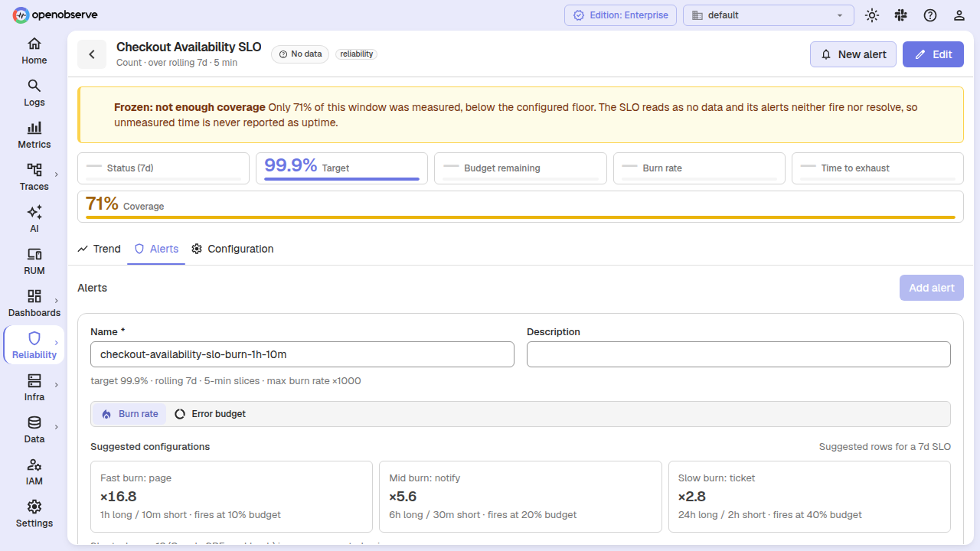Open the Data section in sidebar
980x551 pixels.
coord(34,429)
